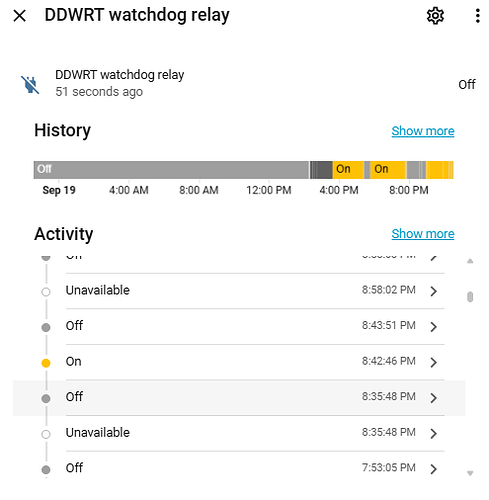This screenshot has height=500, width=489.
Task: Click the 8:42:46 PM timestamp
Action: point(389,361)
